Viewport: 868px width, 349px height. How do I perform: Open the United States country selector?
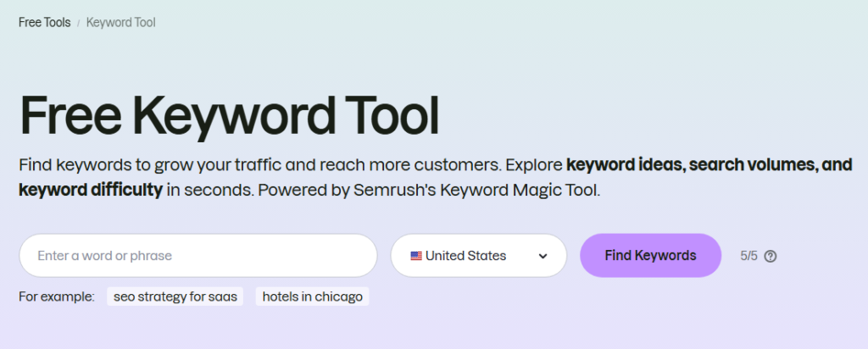coord(478,256)
